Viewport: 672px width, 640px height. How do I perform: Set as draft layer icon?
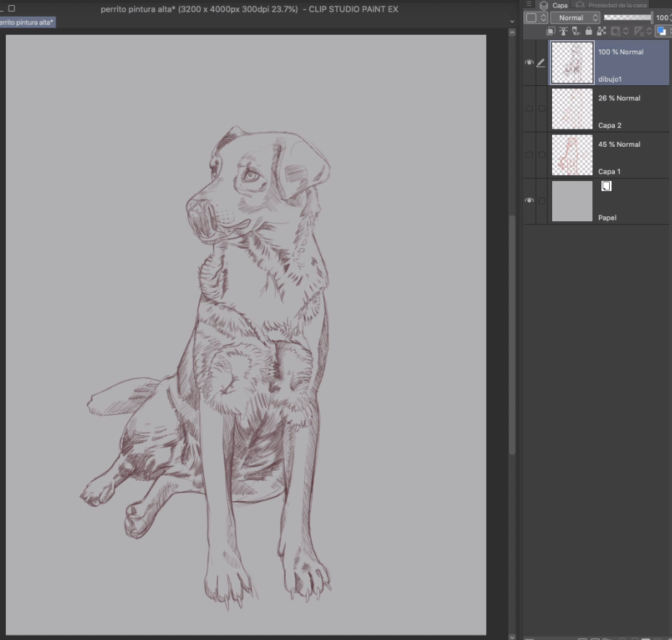pyautogui.click(x=576, y=31)
